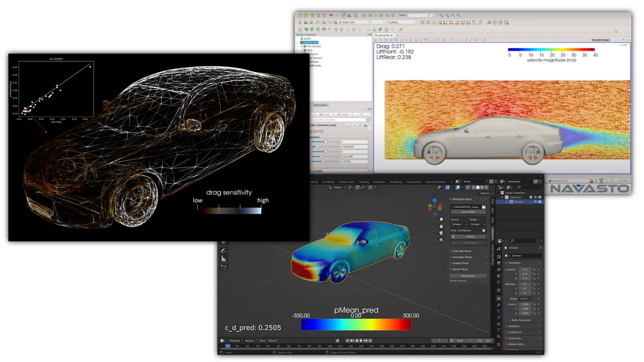The height and width of the screenshot is (362, 644).
Task: Click Location X field in Transform panel
Action: pos(525,269)
